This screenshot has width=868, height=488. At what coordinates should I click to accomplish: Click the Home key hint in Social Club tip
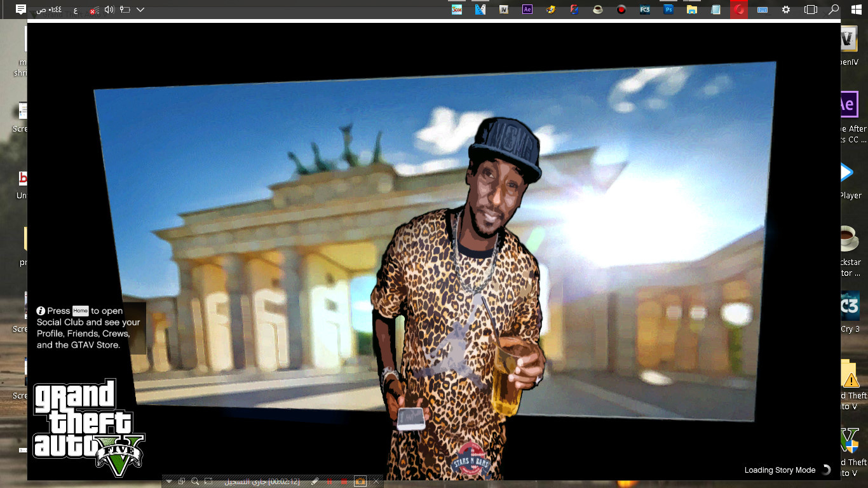[80, 311]
